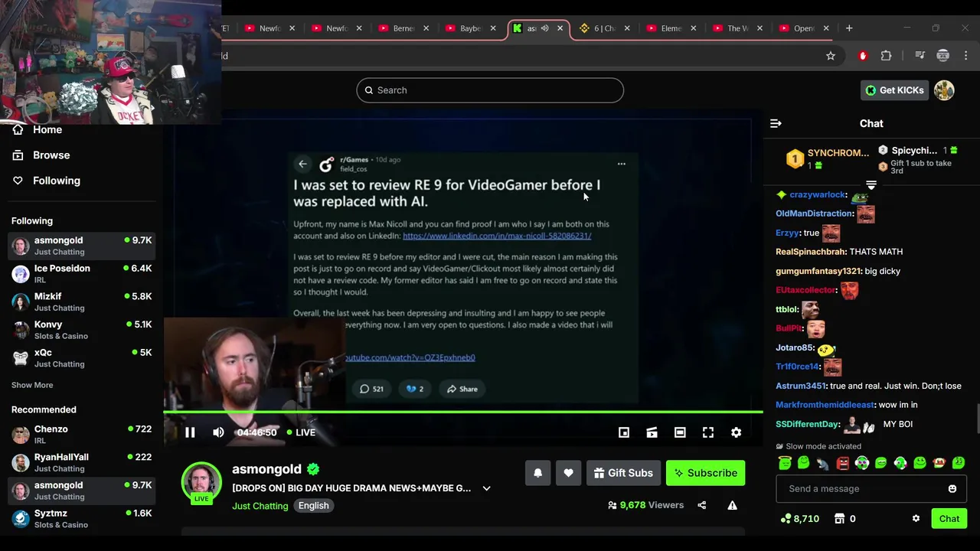Viewport: 980px width, 551px height.
Task: Switch to the Binance 6 | Ch tab
Action: pos(604,28)
